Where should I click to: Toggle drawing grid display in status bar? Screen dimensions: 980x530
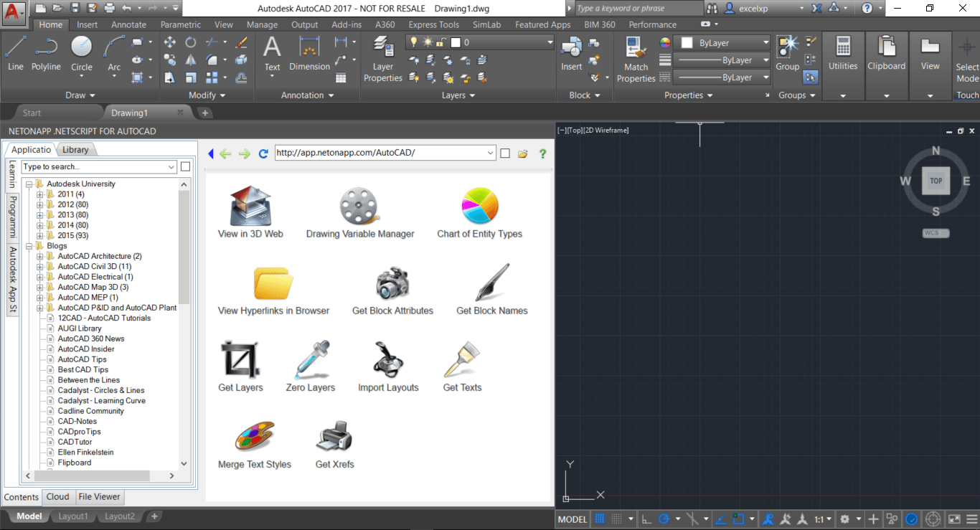point(600,519)
